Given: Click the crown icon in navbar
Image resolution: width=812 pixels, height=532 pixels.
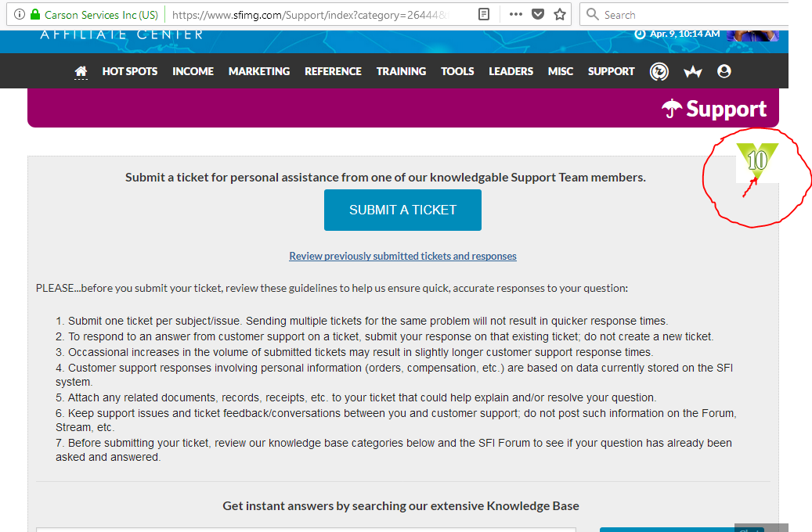Looking at the screenshot, I should (x=692, y=71).
